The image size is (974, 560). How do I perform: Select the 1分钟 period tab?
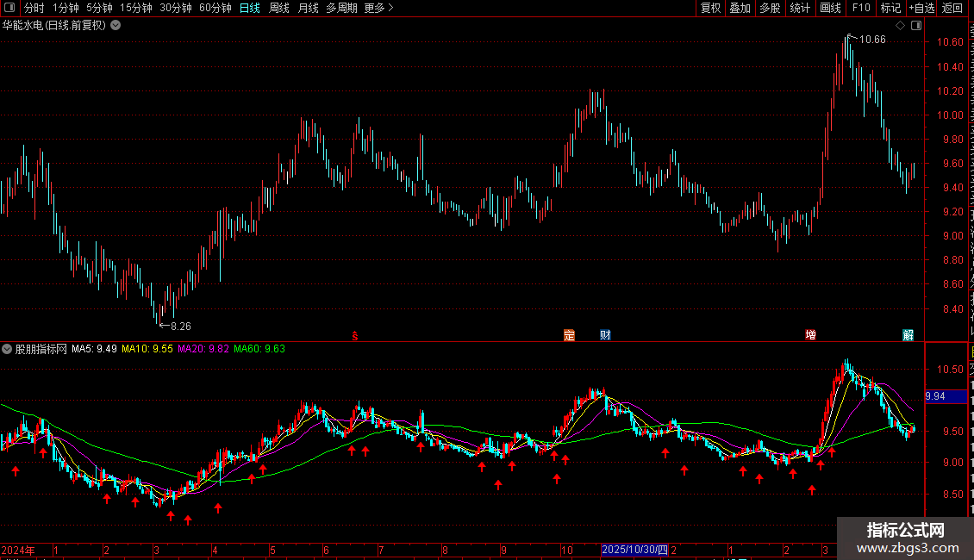(66, 8)
